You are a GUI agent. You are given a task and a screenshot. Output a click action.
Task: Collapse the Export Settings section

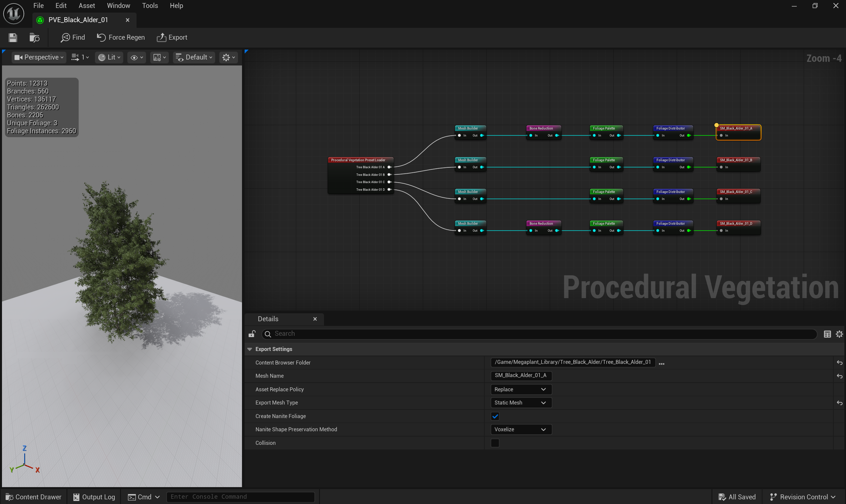click(250, 349)
